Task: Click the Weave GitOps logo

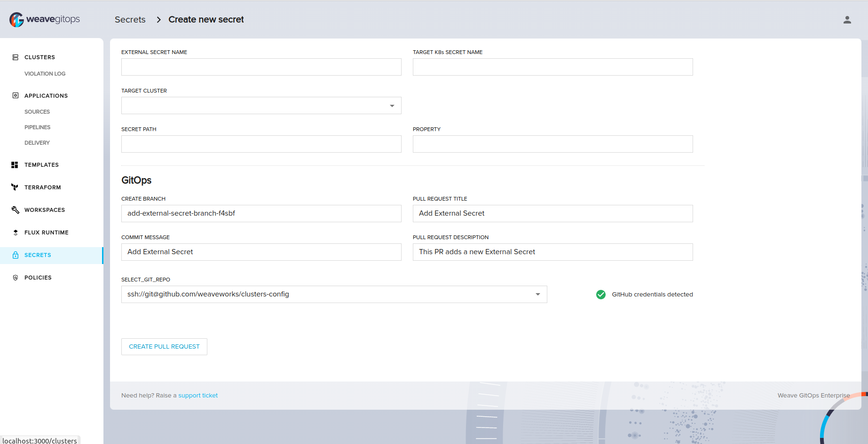Action: pyautogui.click(x=45, y=19)
